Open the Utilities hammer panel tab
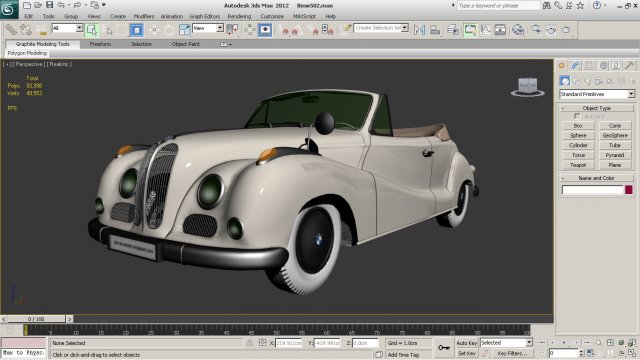 click(x=629, y=66)
